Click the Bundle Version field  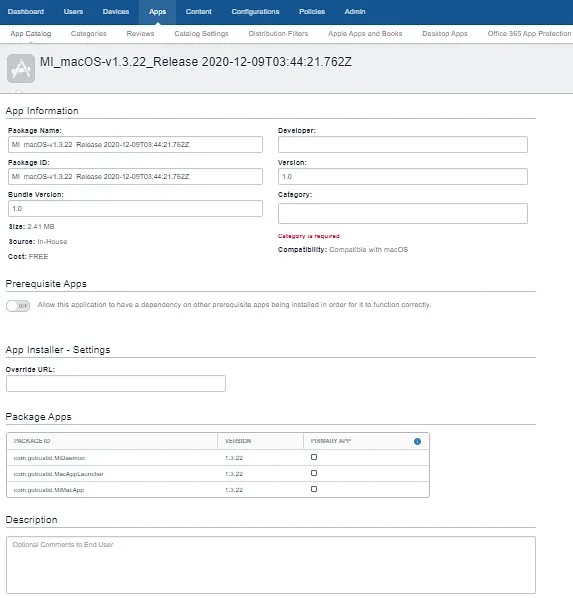click(135, 209)
